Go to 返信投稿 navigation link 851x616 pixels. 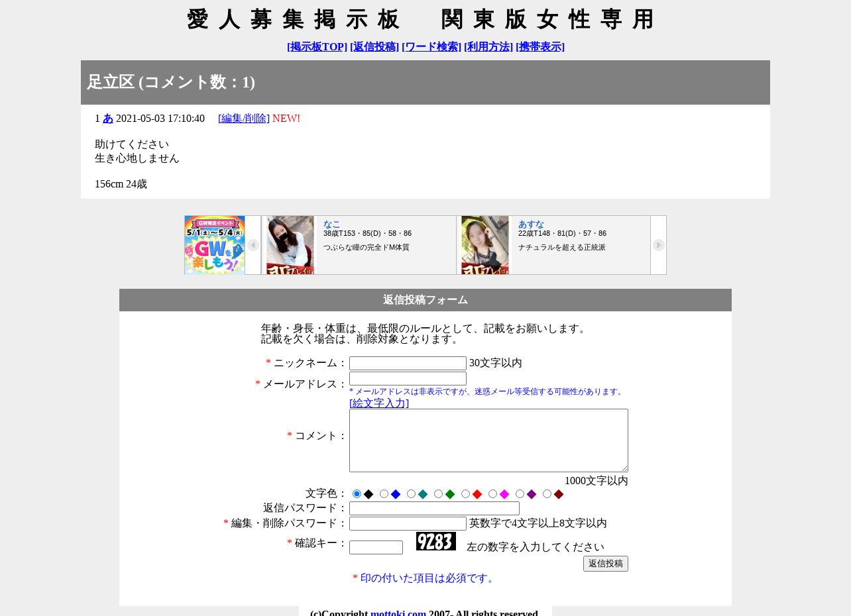374,47
